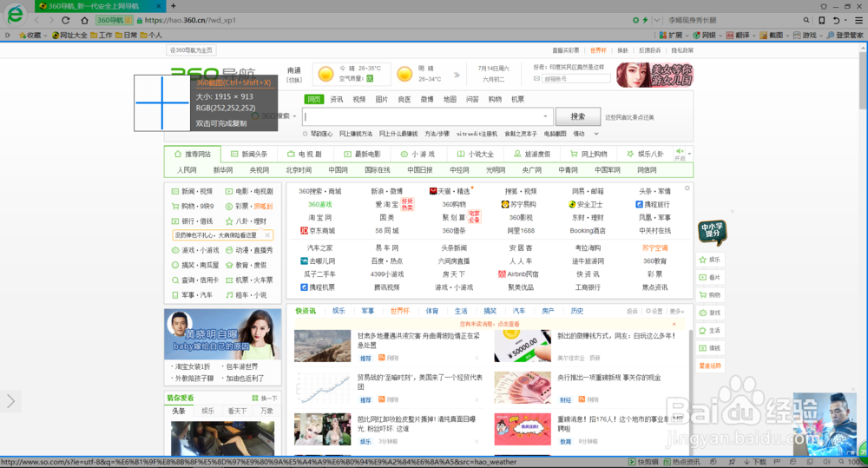
Task: Expand the undo-history dropdown arrow
Action: (845, 20)
